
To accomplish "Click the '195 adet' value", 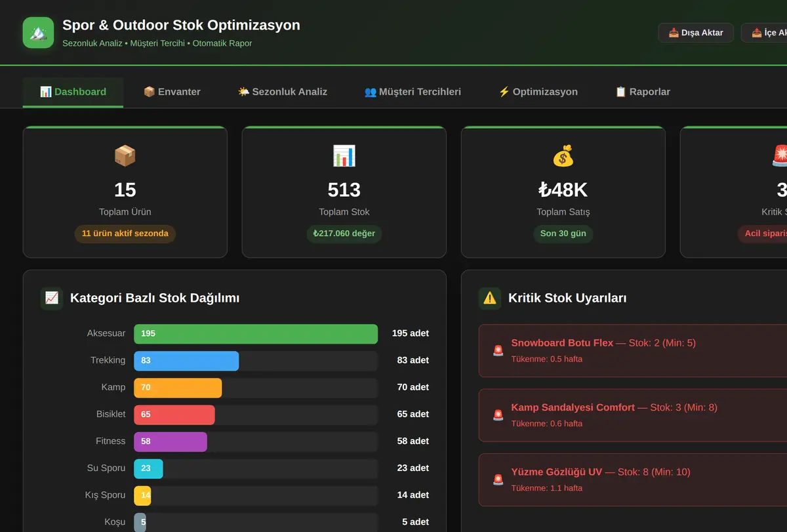I will [x=411, y=333].
